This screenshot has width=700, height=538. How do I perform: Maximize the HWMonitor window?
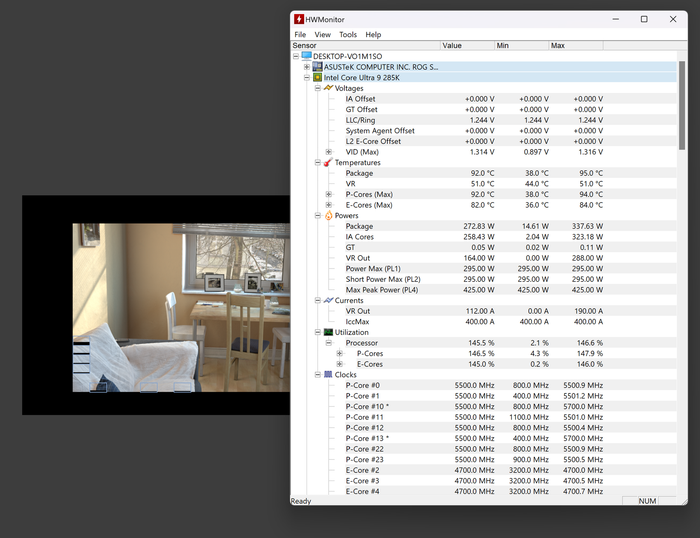click(644, 19)
